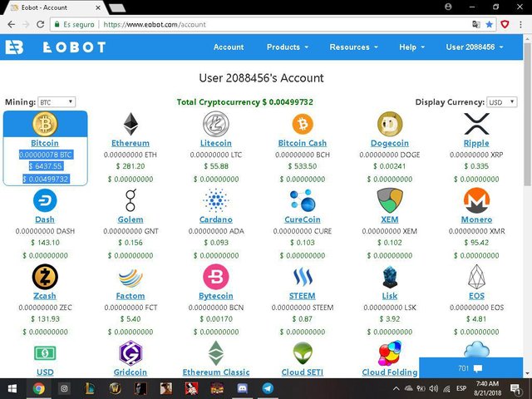Click the Dash blue circle icon

pos(45,200)
